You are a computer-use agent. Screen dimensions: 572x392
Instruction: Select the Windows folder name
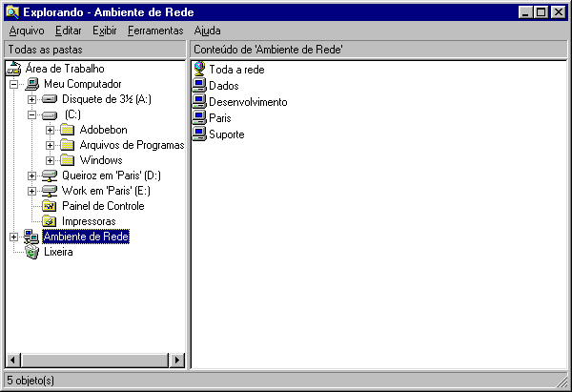pos(101,160)
